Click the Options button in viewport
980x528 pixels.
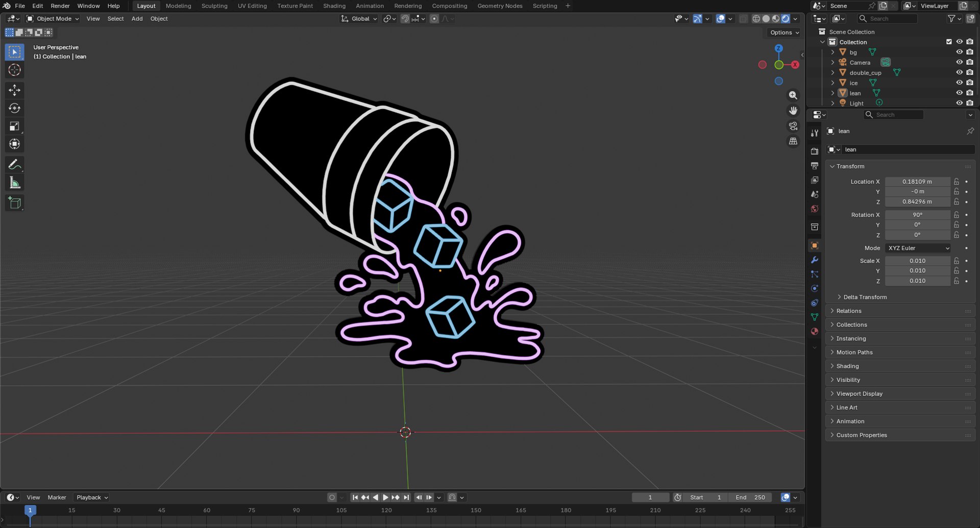[785, 33]
